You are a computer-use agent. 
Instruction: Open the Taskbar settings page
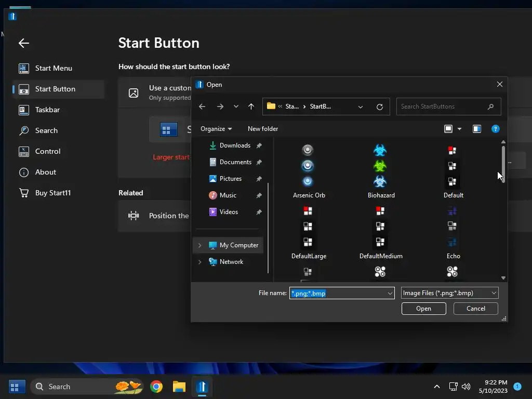pyautogui.click(x=58, y=110)
